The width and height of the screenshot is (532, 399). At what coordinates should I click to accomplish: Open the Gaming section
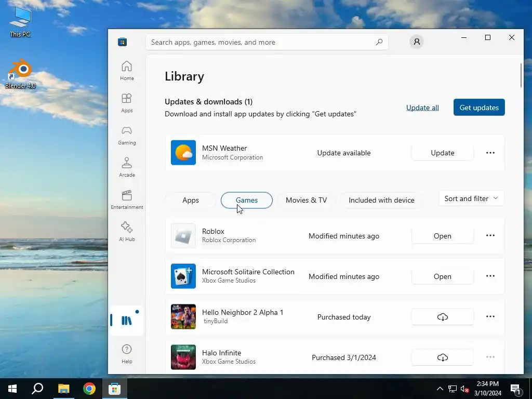pyautogui.click(x=127, y=136)
